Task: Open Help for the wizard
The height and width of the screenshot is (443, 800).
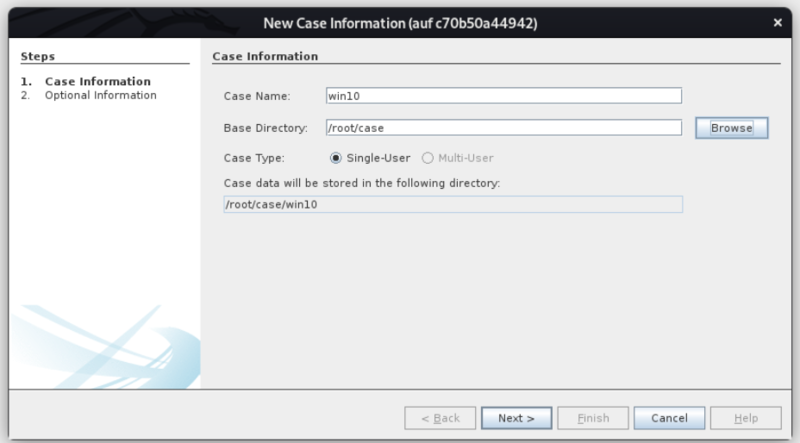Action: tap(745, 417)
